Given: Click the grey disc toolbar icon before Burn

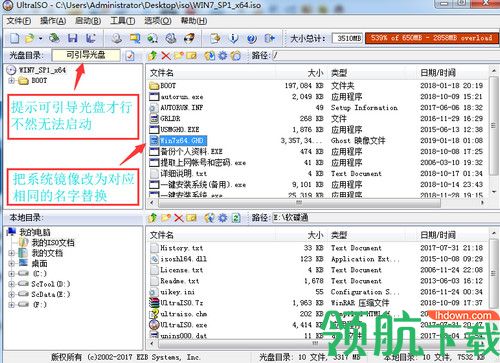Looking at the screenshot, I should (x=171, y=38).
